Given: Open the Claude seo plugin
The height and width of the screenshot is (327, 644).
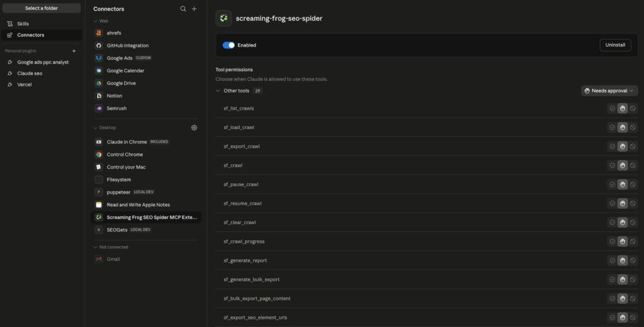Looking at the screenshot, I should pyautogui.click(x=42, y=74).
